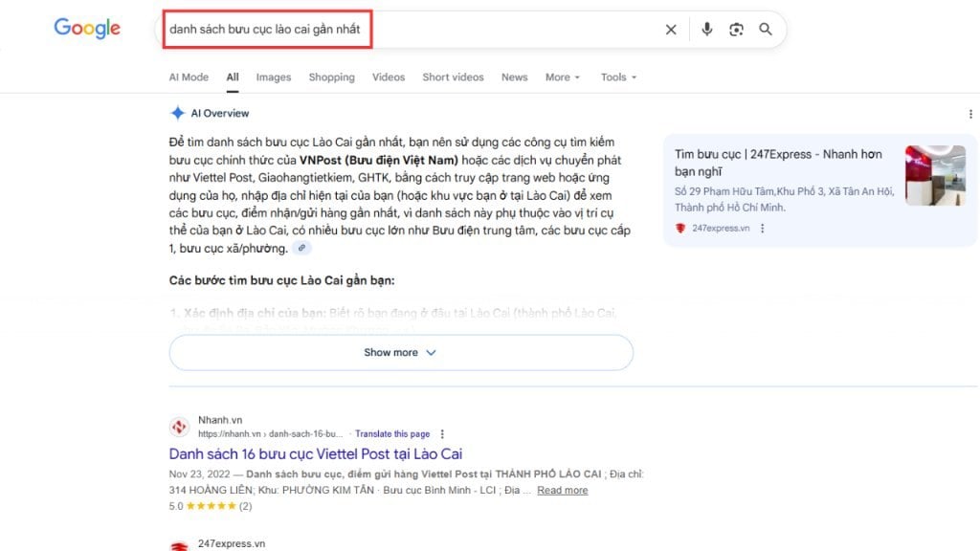Click the Google logo

pos(87,29)
